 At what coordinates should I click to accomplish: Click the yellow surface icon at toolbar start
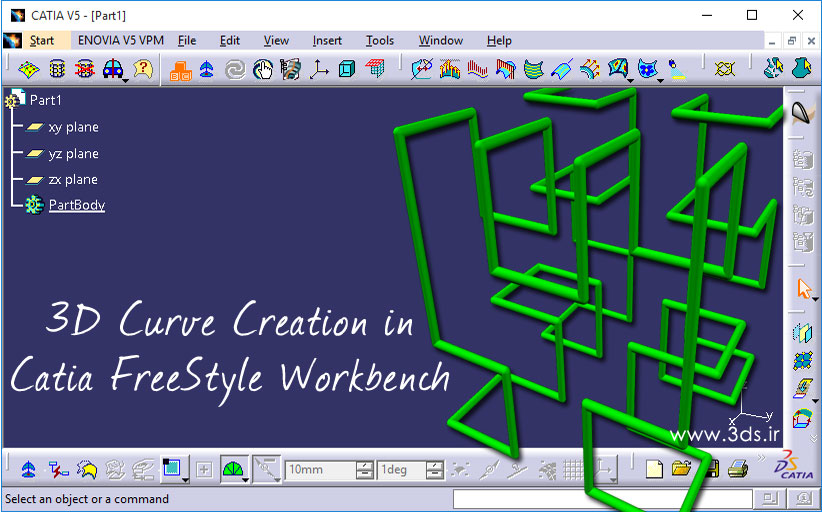coord(29,69)
